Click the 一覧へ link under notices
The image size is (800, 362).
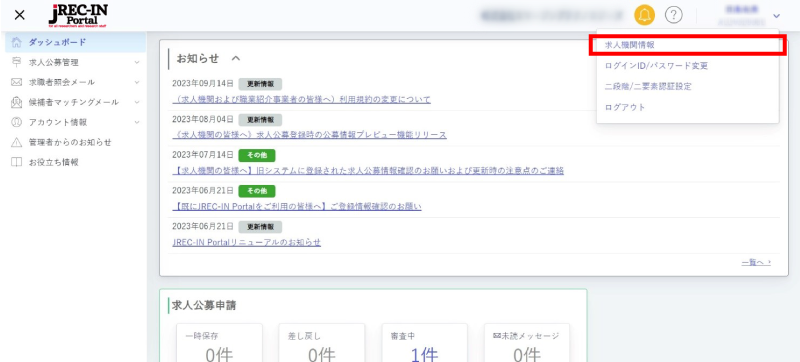[756, 263]
